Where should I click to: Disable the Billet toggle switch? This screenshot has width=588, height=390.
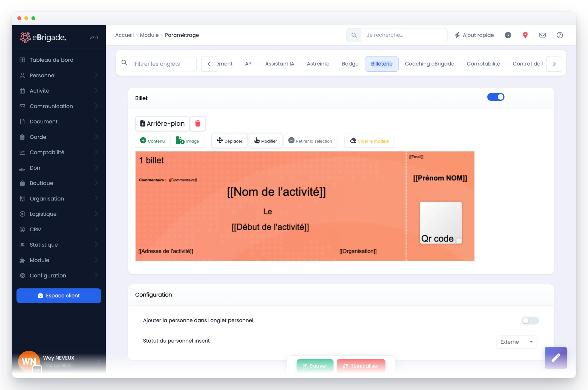point(496,97)
